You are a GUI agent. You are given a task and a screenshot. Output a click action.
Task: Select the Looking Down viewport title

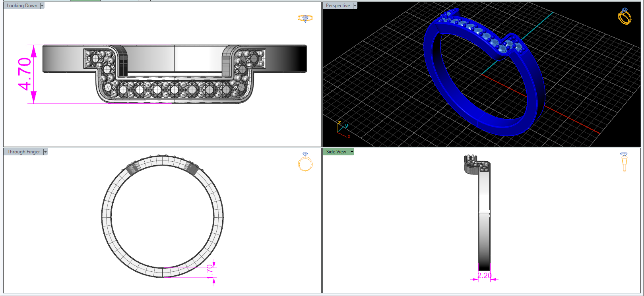pyautogui.click(x=22, y=6)
